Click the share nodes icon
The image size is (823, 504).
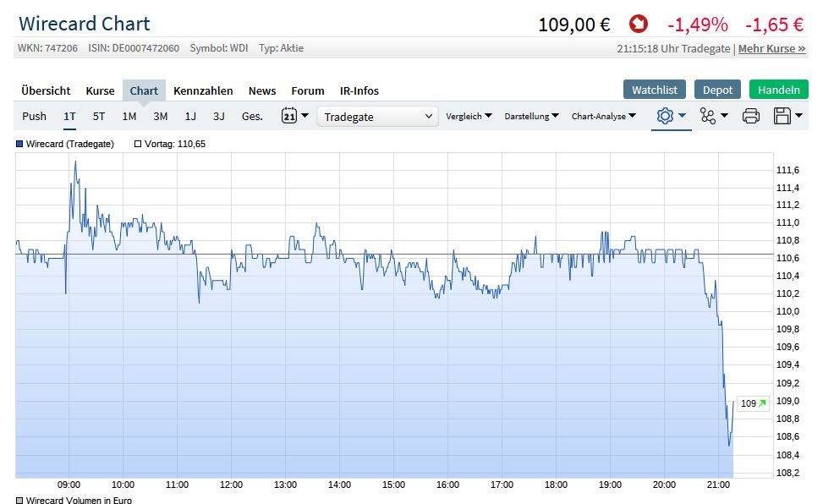coord(707,116)
